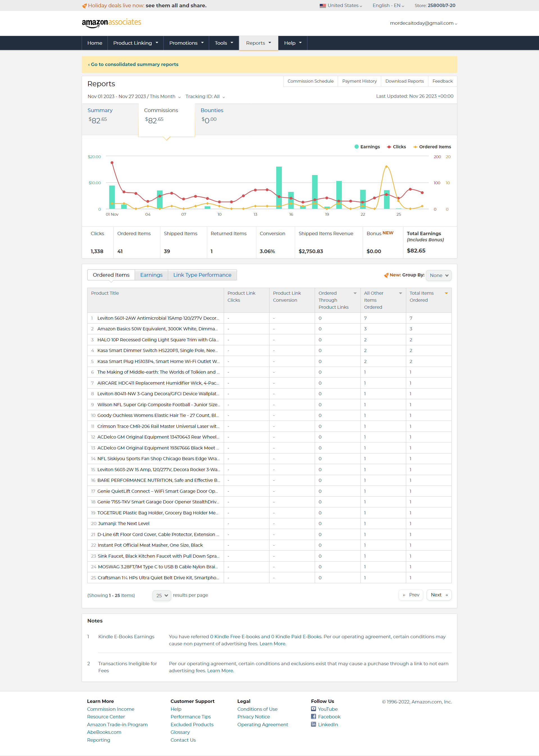Select the Ordered Items table tab
Viewport: 539px width, 756px height.
[x=111, y=275]
